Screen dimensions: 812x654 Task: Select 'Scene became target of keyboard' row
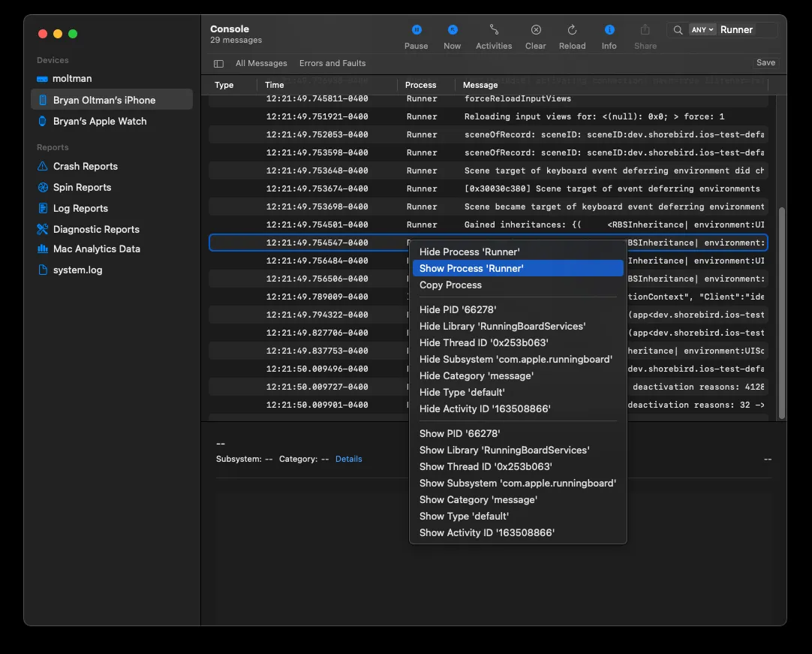488,206
